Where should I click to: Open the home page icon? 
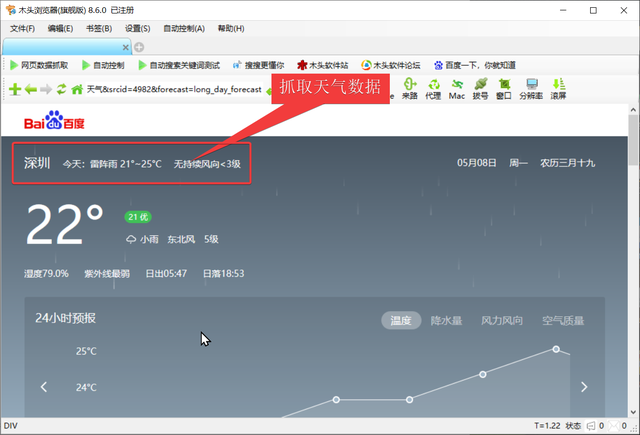77,89
